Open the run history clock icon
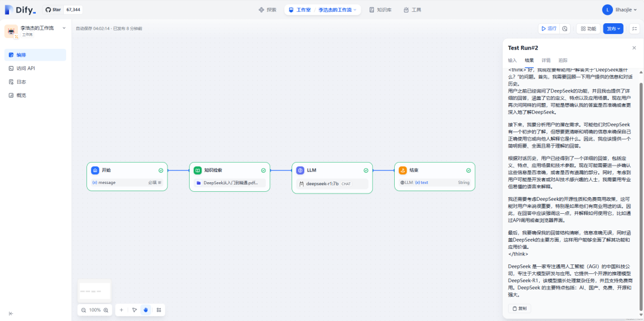Viewport: 644px width, 321px height. (565, 29)
